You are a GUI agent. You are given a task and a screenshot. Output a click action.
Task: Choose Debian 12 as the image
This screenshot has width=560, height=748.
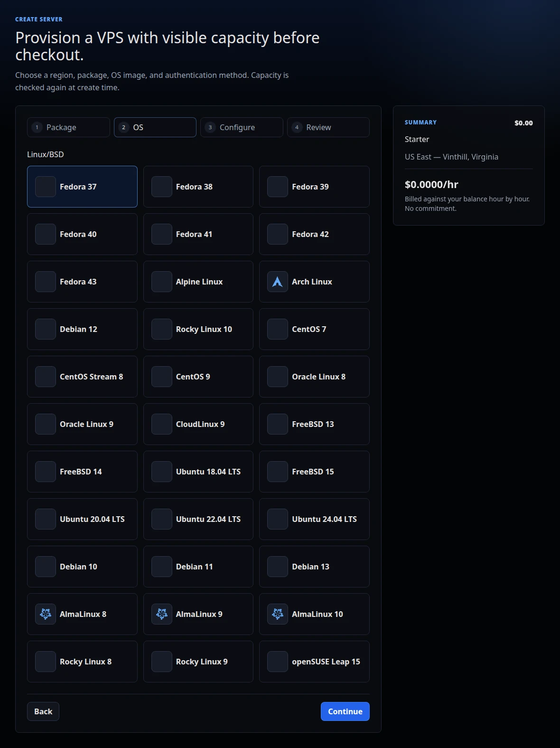click(82, 329)
